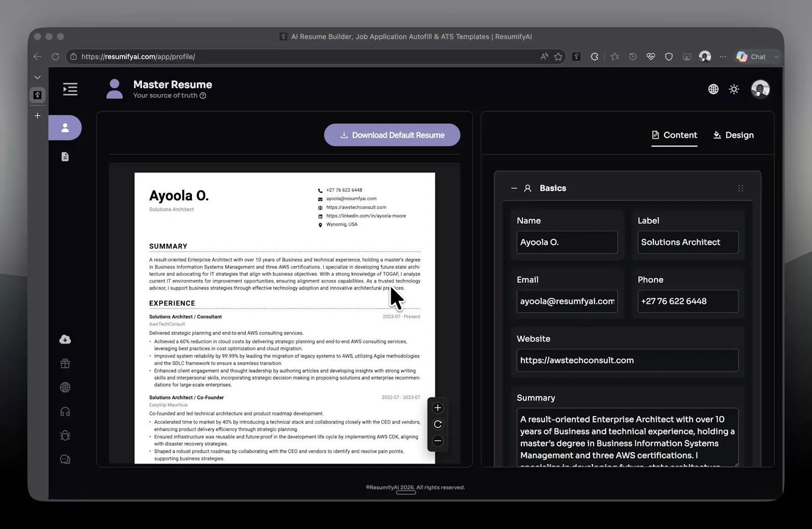Click the globe icon in left sidebar
This screenshot has height=529, width=812.
coord(65,387)
